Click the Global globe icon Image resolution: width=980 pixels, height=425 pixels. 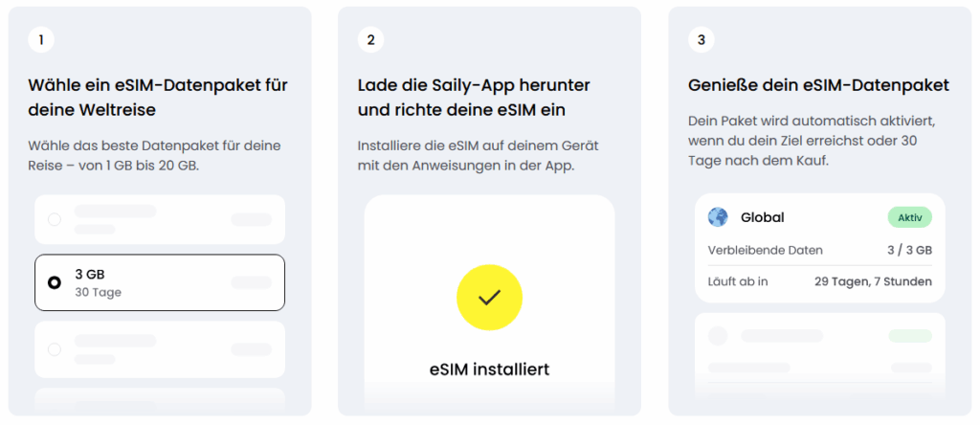tap(718, 217)
